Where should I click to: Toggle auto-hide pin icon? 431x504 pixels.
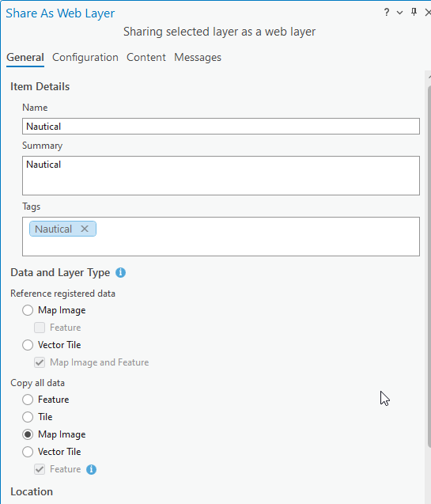(414, 12)
